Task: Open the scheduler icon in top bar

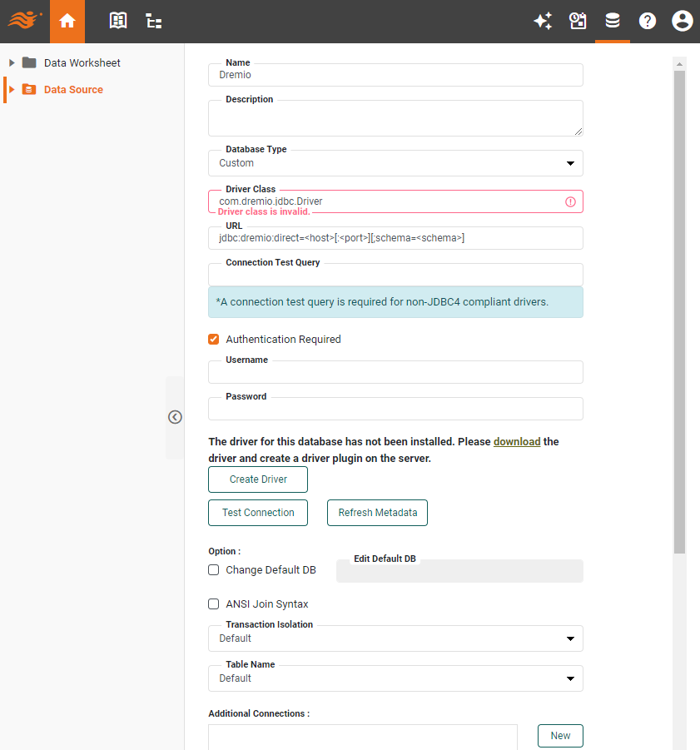Action: (x=578, y=21)
